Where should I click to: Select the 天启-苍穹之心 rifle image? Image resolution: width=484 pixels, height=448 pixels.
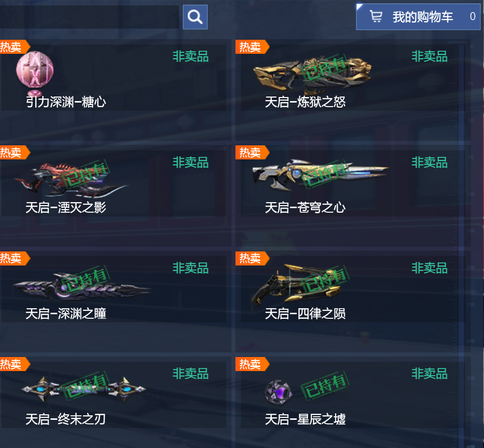(x=320, y=174)
